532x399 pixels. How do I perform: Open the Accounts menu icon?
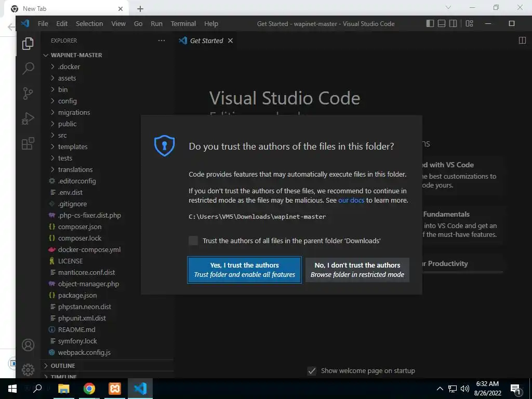click(28, 345)
